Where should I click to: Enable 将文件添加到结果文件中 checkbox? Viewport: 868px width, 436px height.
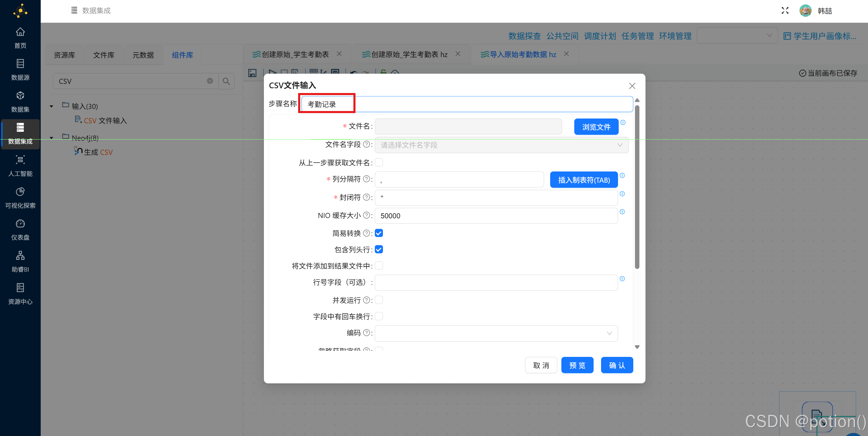[379, 266]
